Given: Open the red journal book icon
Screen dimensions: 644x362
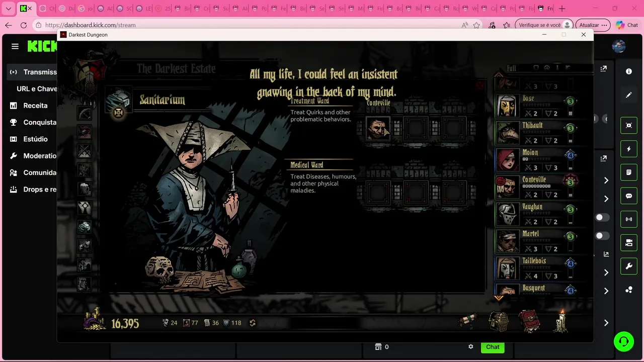Looking at the screenshot, I should 530,322.
